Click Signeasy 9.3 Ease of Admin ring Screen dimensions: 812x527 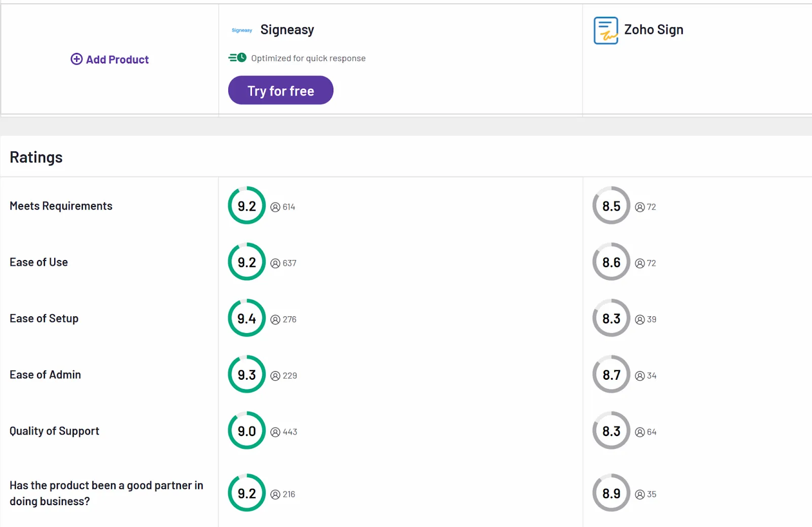247,375
